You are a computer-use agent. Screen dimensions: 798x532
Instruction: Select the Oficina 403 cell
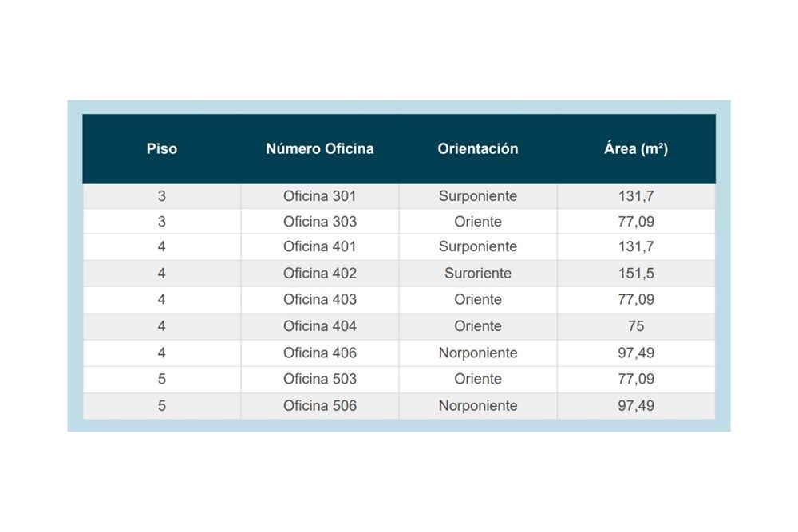tap(320, 300)
